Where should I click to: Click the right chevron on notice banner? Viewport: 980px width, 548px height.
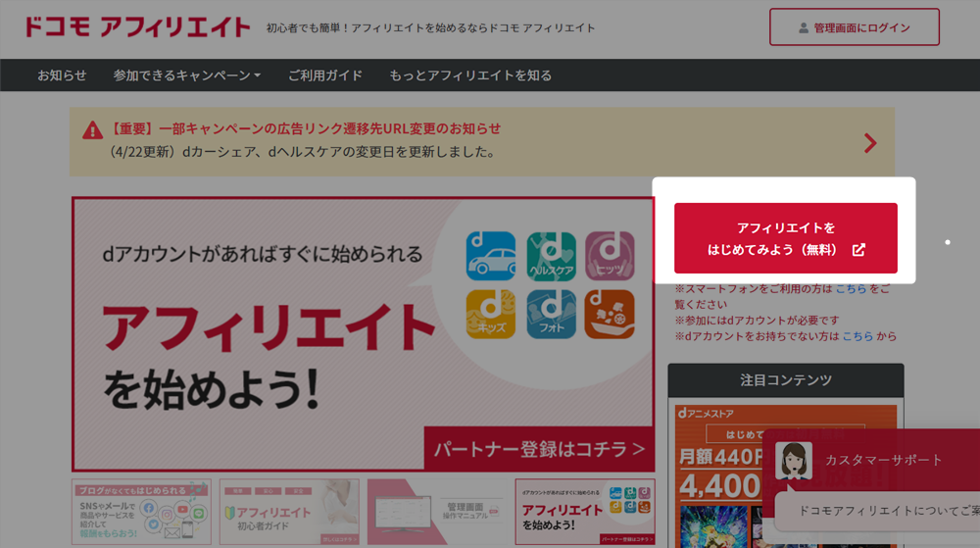coord(870,143)
